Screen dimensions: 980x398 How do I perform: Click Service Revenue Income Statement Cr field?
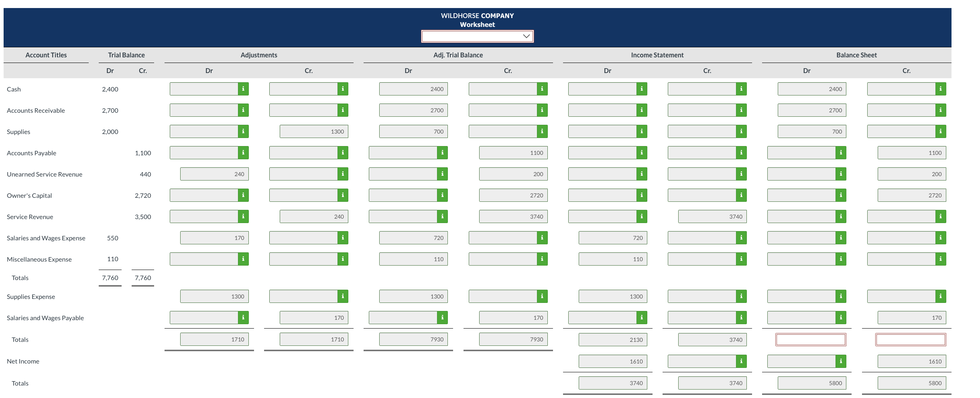pos(712,216)
